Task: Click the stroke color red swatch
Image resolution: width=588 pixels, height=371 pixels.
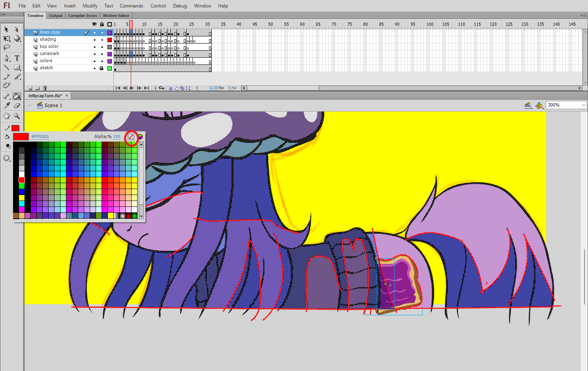Action: tap(15, 128)
